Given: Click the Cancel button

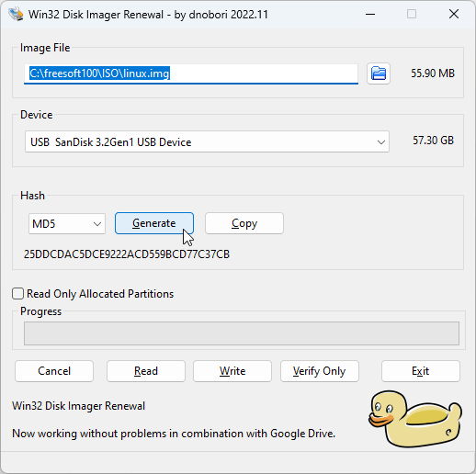Looking at the screenshot, I should [x=54, y=371].
